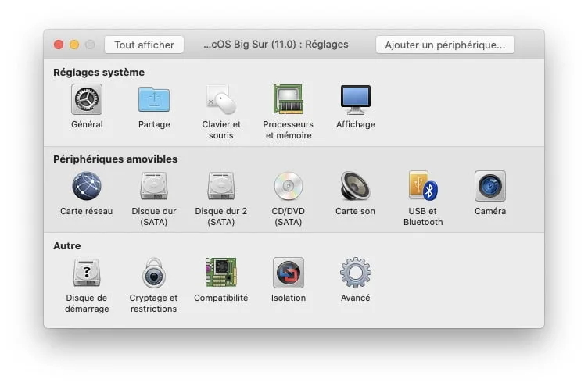Select the Carte réseau globe icon

point(87,186)
